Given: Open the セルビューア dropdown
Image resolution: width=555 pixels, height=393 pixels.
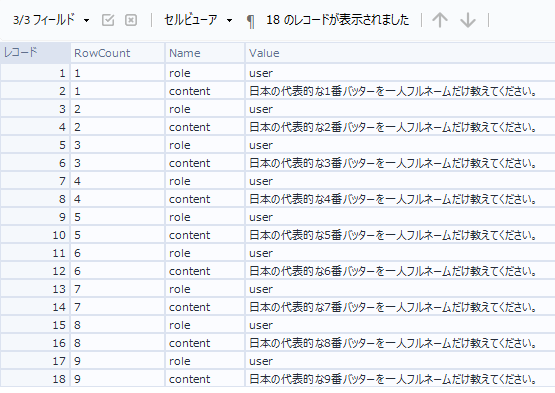Looking at the screenshot, I should [x=198, y=20].
